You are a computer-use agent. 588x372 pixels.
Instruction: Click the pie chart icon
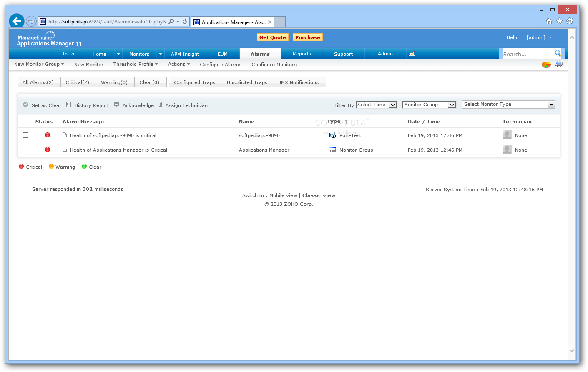[546, 65]
